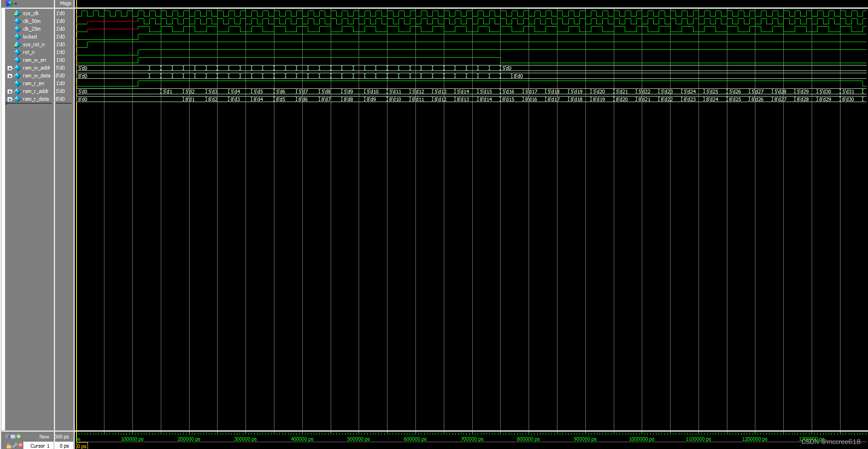Click the wave objects format icon
The image size is (868, 449).
[9, 3]
